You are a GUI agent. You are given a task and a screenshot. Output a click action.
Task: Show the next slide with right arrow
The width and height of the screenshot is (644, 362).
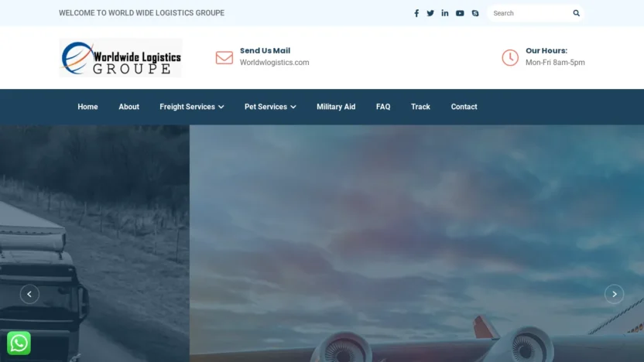pyautogui.click(x=614, y=294)
